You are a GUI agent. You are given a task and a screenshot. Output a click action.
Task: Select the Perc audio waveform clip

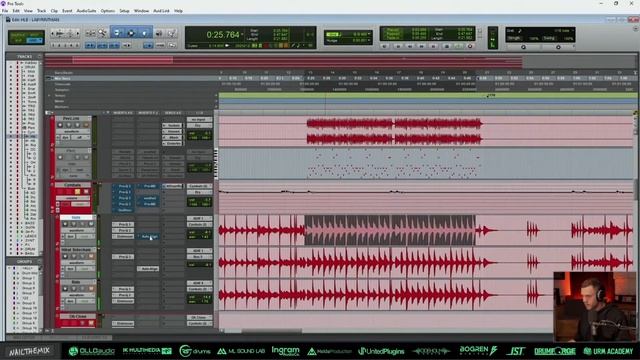coord(394,131)
